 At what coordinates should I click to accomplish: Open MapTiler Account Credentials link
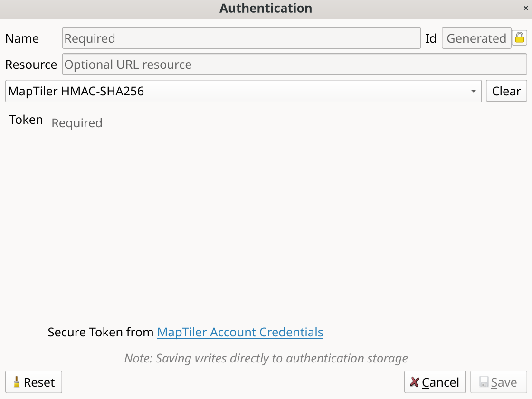pos(240,332)
